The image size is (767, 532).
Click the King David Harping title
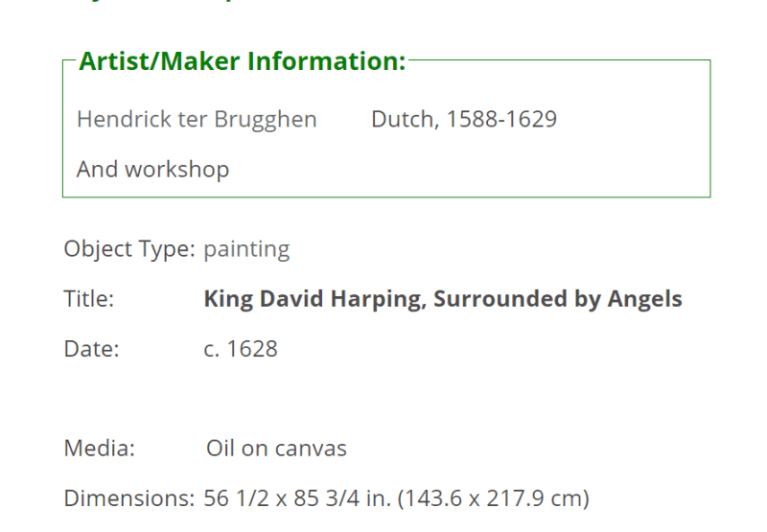click(x=315, y=299)
